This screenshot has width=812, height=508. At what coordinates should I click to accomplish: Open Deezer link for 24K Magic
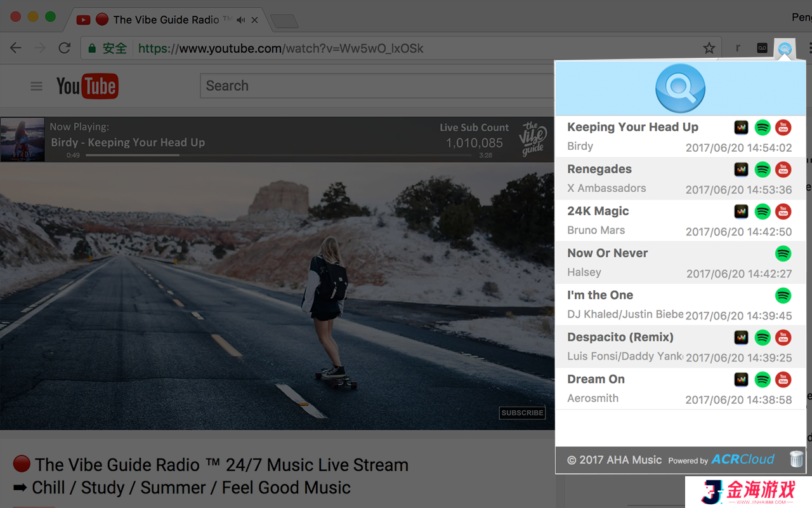(x=741, y=211)
